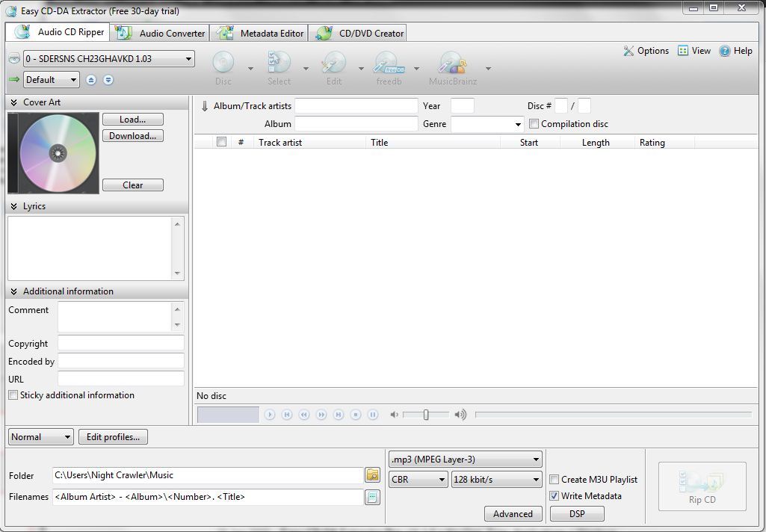This screenshot has width=766, height=532.
Task: Click the load drive down-arrow icon
Action: click(108, 80)
